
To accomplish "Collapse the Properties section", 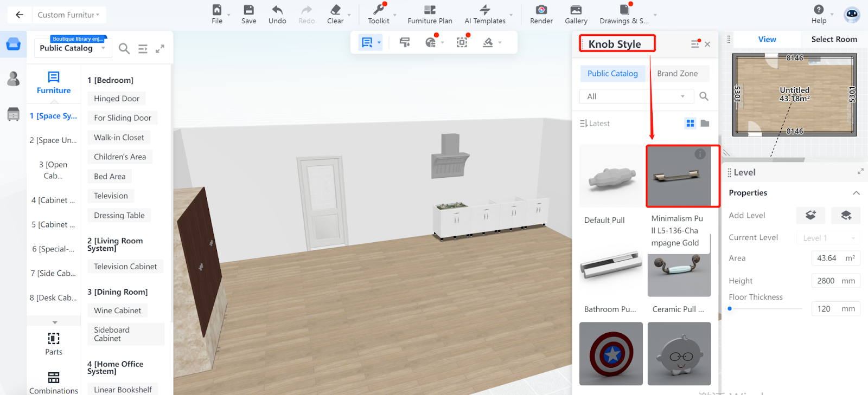I will [x=856, y=193].
